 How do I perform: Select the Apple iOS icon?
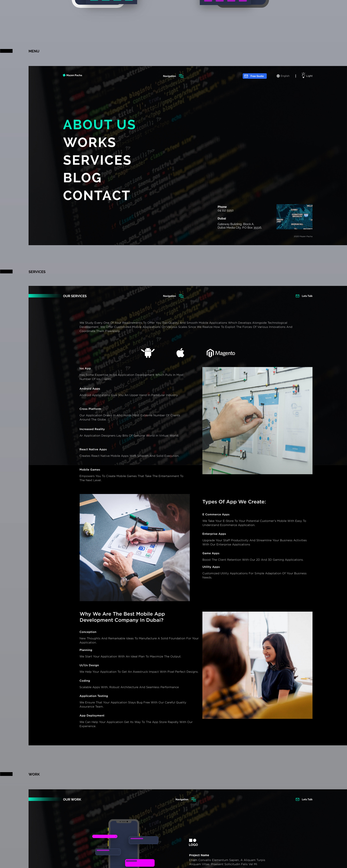(181, 352)
